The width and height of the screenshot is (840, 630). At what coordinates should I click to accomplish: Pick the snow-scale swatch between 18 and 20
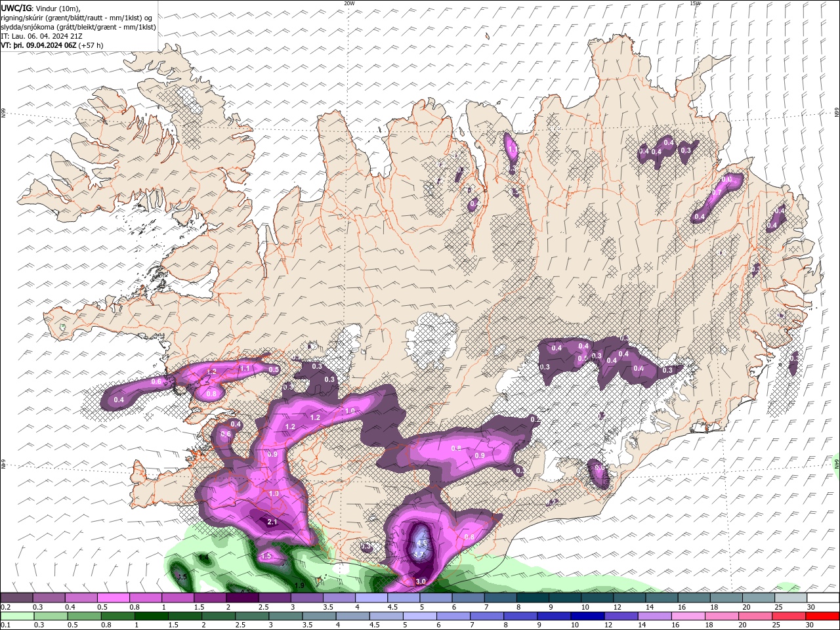coord(726,598)
